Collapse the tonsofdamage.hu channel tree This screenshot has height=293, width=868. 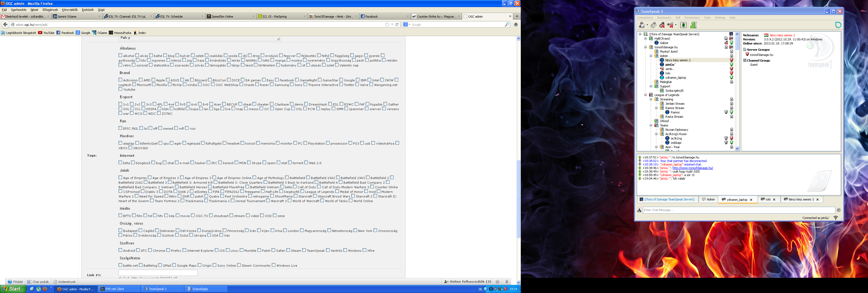pos(645,47)
